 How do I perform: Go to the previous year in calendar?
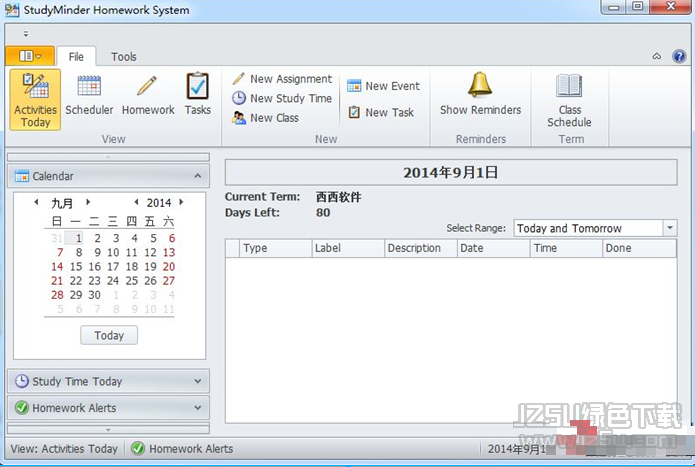[136, 202]
